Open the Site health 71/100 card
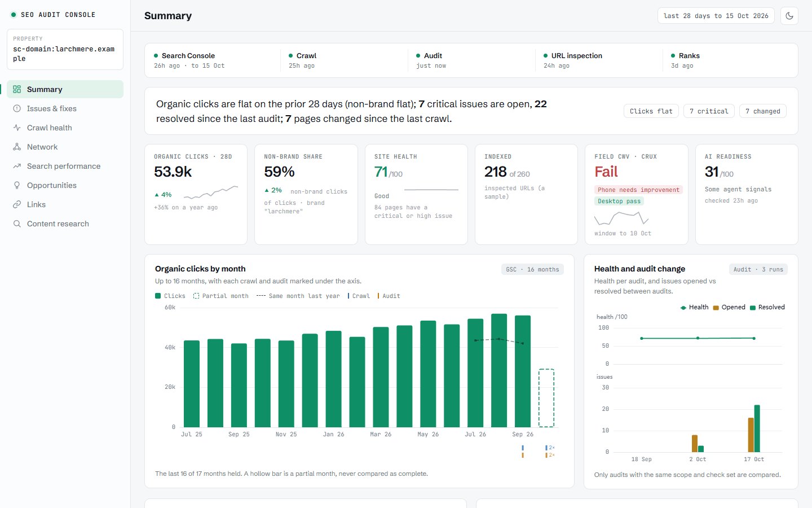 pos(416,194)
